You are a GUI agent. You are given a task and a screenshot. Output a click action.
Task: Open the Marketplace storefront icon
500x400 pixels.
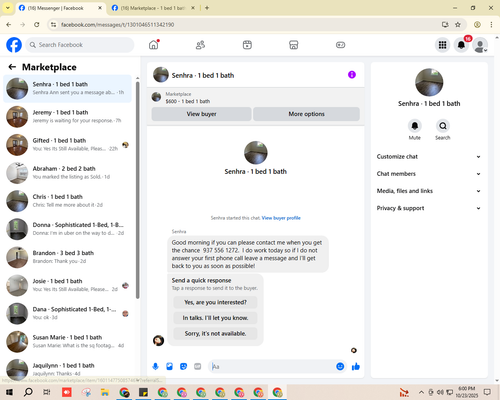[x=294, y=45]
